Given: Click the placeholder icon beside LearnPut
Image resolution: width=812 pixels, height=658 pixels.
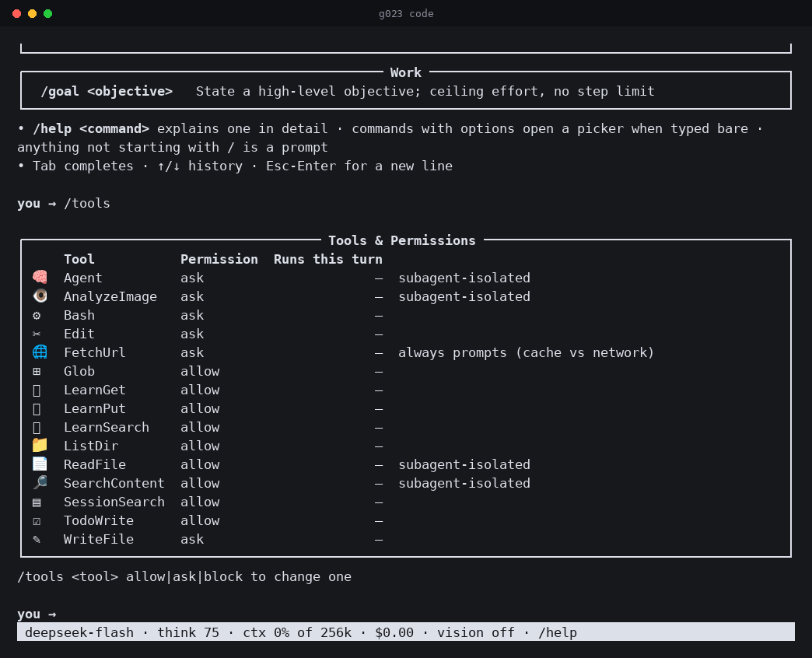Looking at the screenshot, I should click(37, 409).
